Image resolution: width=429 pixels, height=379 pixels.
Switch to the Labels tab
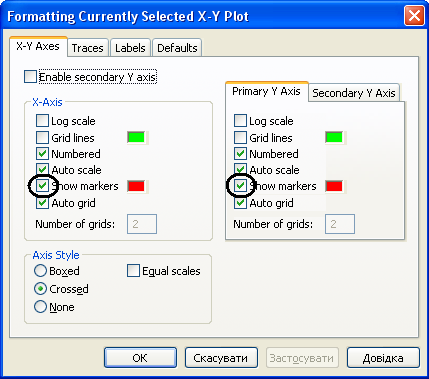click(130, 48)
